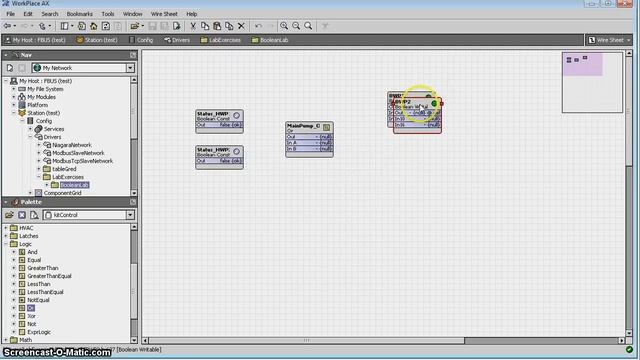The width and height of the screenshot is (640, 360).
Task: Click the Copy toolbar icon
Action: point(205,26)
